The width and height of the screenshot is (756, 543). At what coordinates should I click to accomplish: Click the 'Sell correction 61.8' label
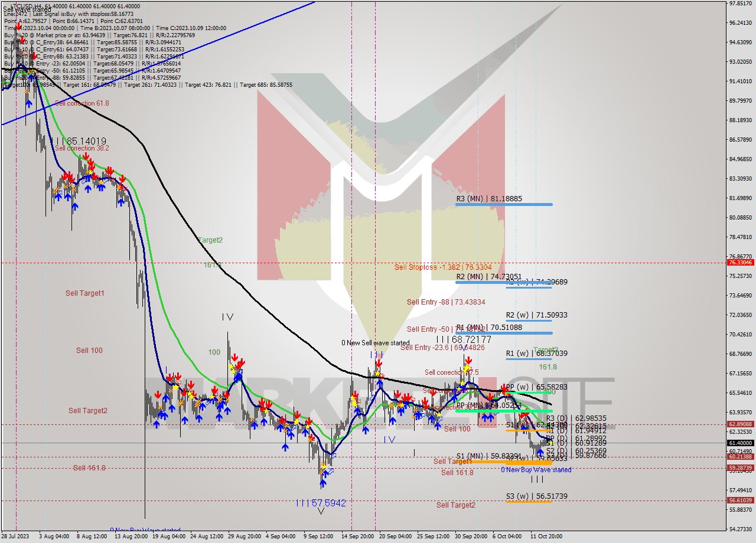(x=82, y=103)
